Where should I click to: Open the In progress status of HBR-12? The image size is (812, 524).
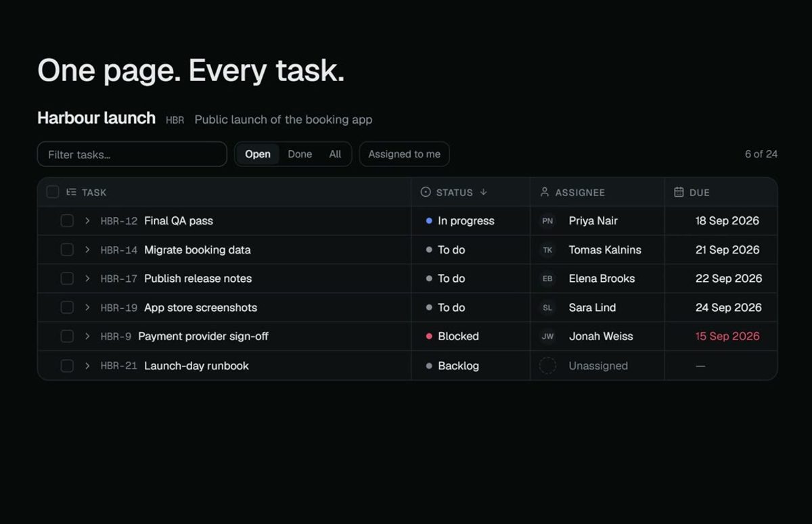pos(460,221)
